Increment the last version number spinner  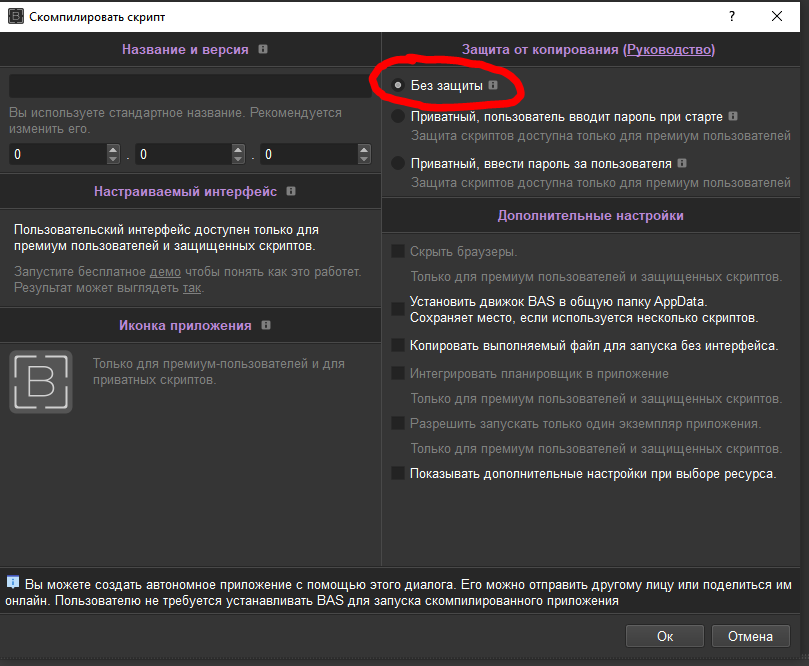366,149
